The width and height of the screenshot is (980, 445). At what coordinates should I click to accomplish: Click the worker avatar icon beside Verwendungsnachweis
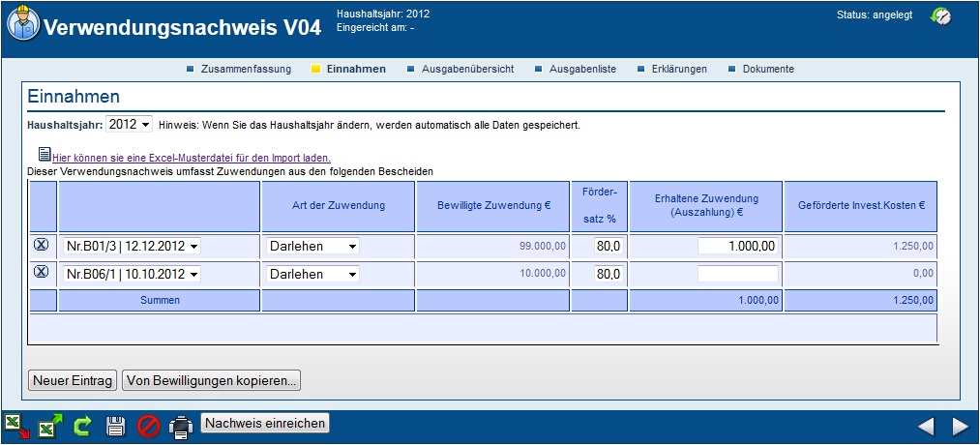tap(21, 22)
